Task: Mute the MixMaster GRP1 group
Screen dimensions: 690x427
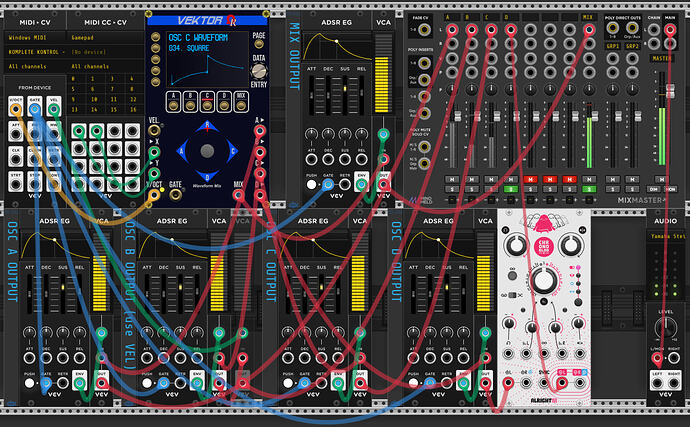Action: tap(613, 179)
